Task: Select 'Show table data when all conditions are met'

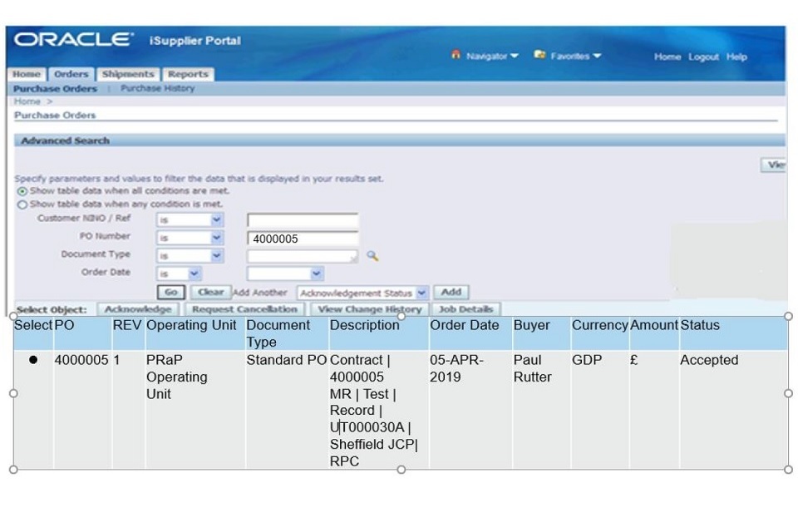Action: (x=22, y=191)
